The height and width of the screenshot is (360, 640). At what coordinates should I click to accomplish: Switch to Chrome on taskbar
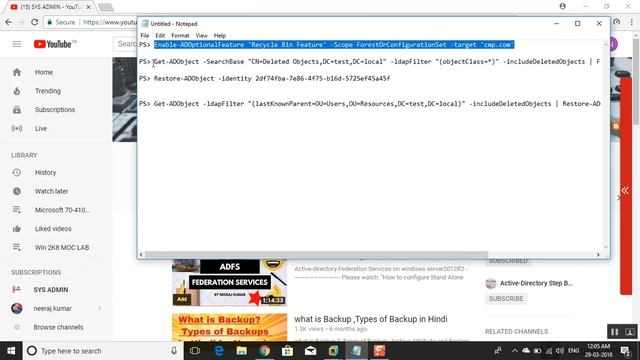pos(264,351)
